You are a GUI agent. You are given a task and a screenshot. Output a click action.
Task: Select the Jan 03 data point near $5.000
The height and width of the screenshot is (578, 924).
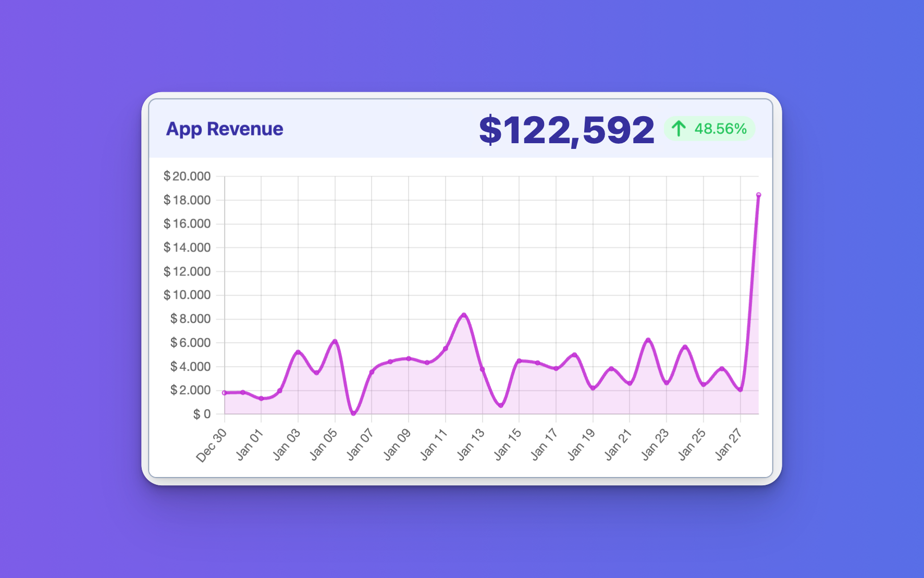[298, 353]
